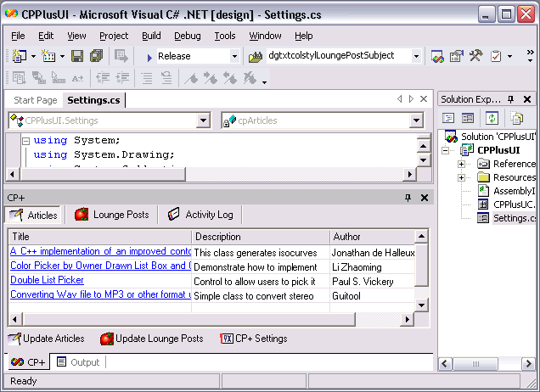Collapse the CPPlusUI project node
Viewport: 540px width, 392px height.
point(445,150)
